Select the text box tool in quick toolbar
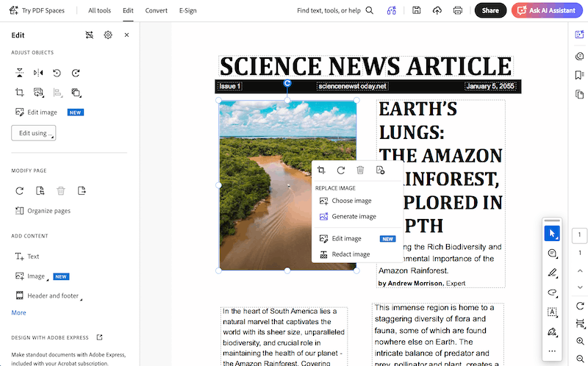The height and width of the screenshot is (366, 588). 552,312
